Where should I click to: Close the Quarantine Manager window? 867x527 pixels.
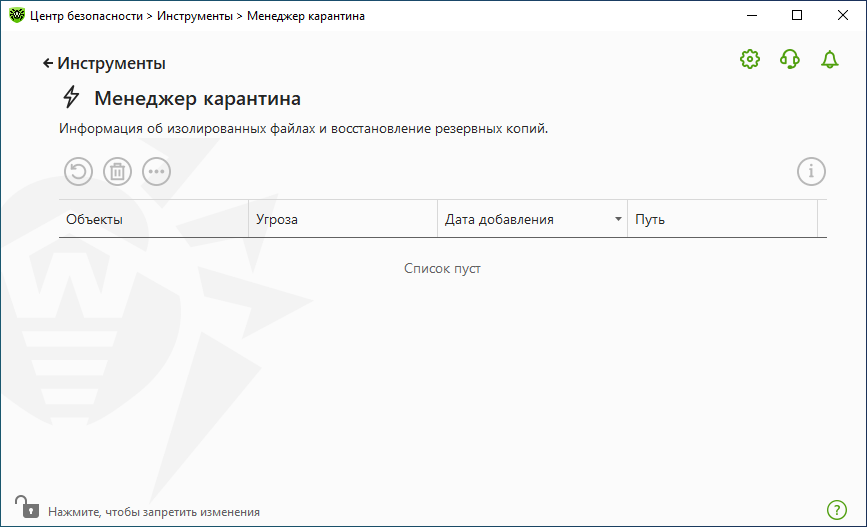(x=843, y=15)
